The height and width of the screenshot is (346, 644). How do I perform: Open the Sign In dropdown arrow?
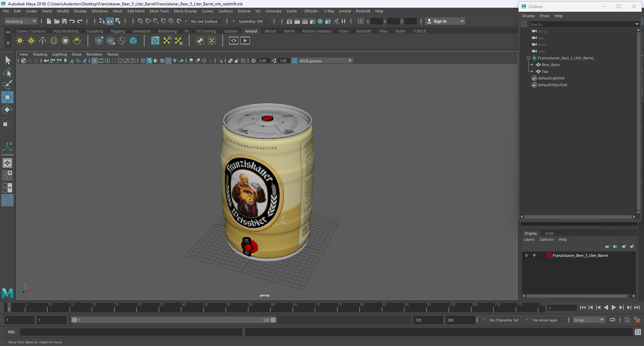tap(462, 21)
